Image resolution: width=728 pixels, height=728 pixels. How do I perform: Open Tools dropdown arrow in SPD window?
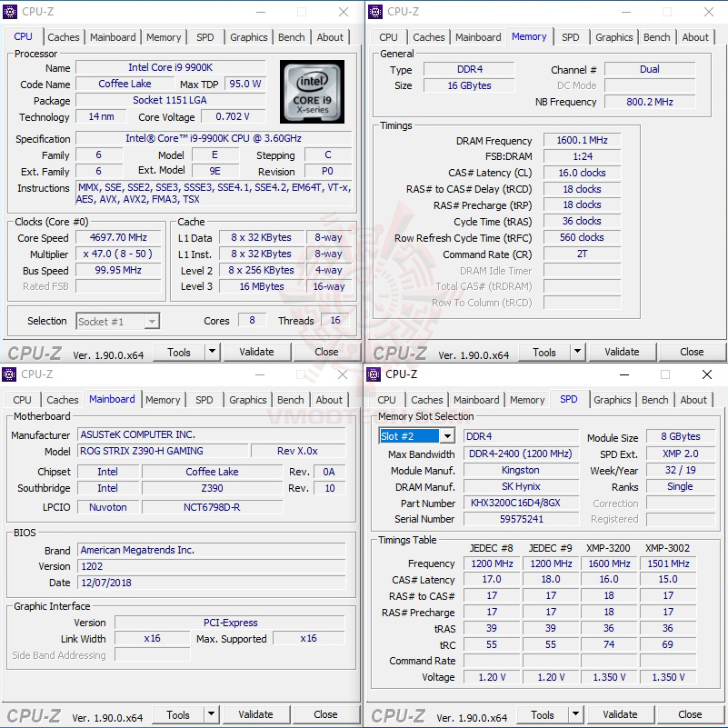575,714
